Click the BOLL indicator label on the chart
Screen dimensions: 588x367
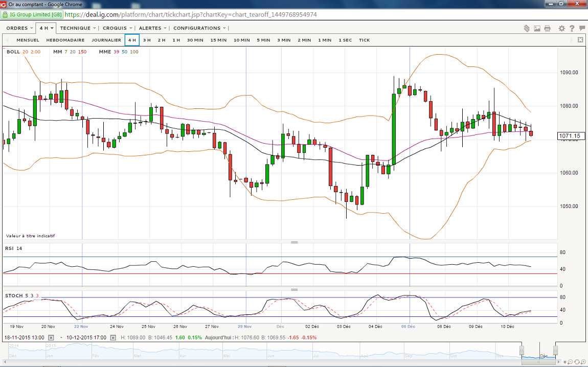pos(13,52)
